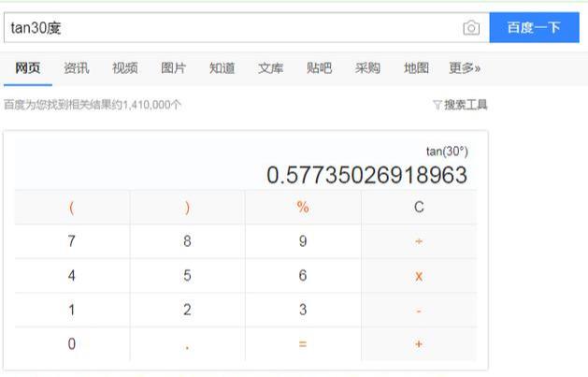Select the 贴吧 tab
This screenshot has height=377, width=588.
(x=319, y=68)
